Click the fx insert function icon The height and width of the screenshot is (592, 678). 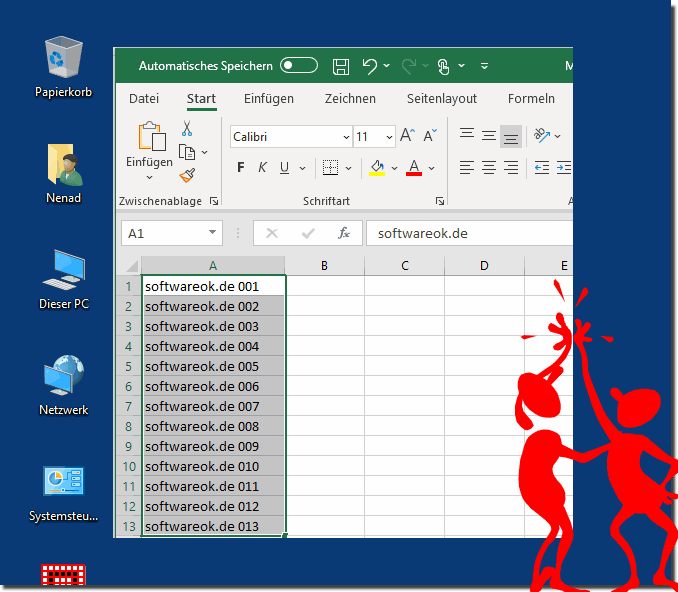coord(344,233)
